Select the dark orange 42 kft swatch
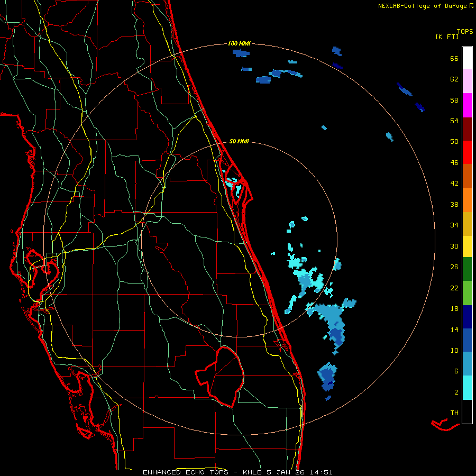Viewport: 476px width, 476px height. [x=467, y=176]
